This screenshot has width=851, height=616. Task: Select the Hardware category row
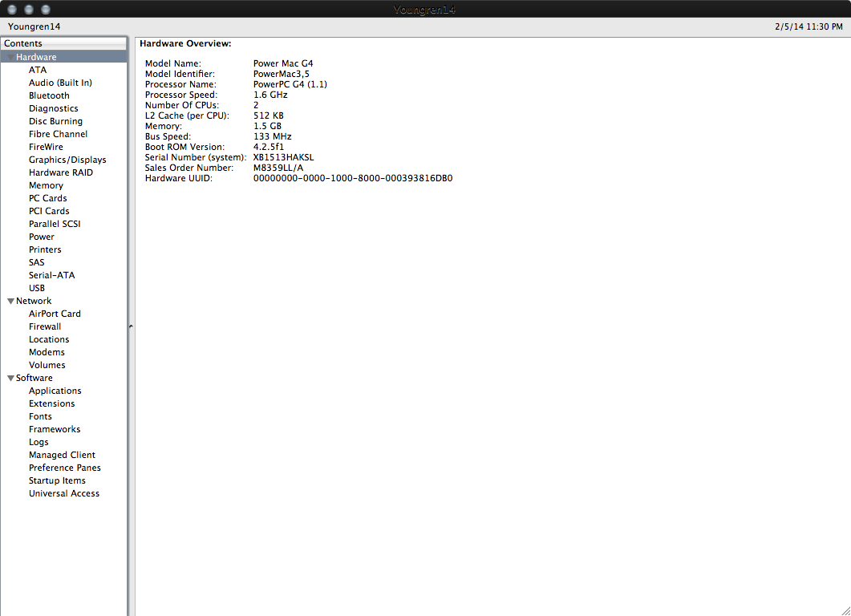[x=64, y=57]
